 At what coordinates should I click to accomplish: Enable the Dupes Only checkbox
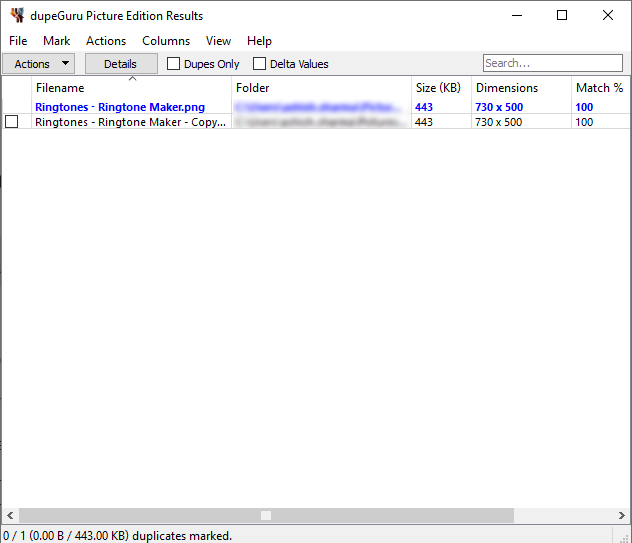pyautogui.click(x=174, y=64)
